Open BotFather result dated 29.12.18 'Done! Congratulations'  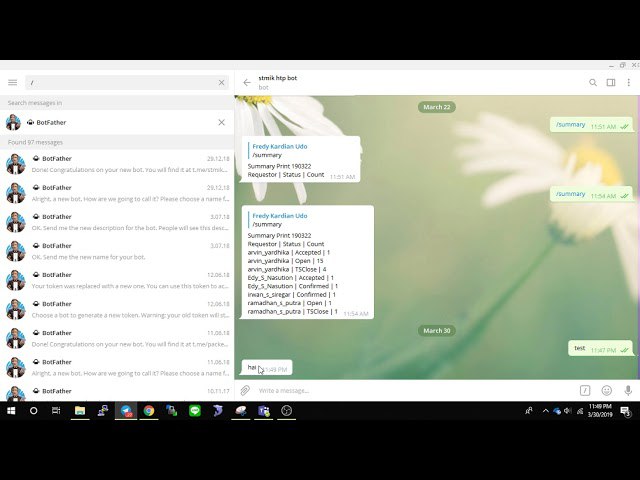[x=117, y=164]
